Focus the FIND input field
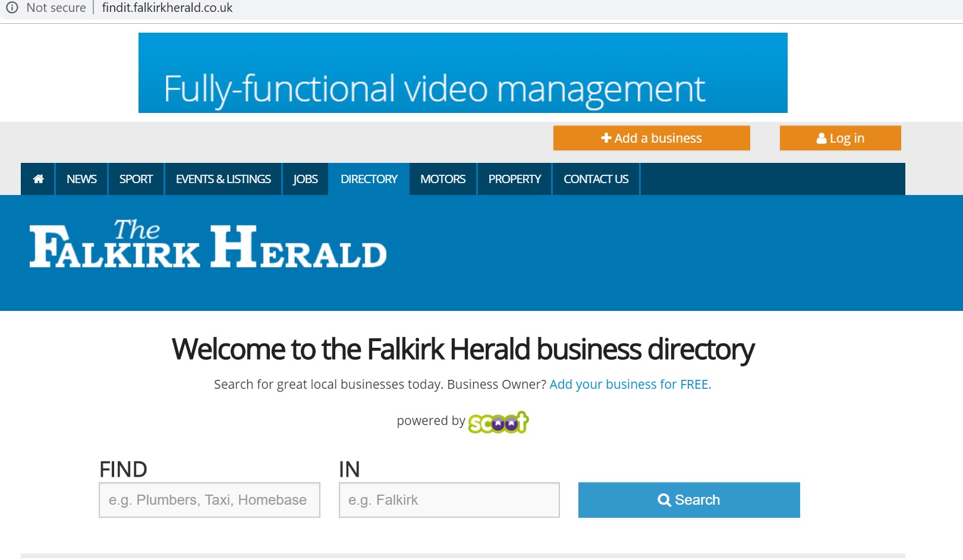Screen dimensions: 963x560 [209, 500]
